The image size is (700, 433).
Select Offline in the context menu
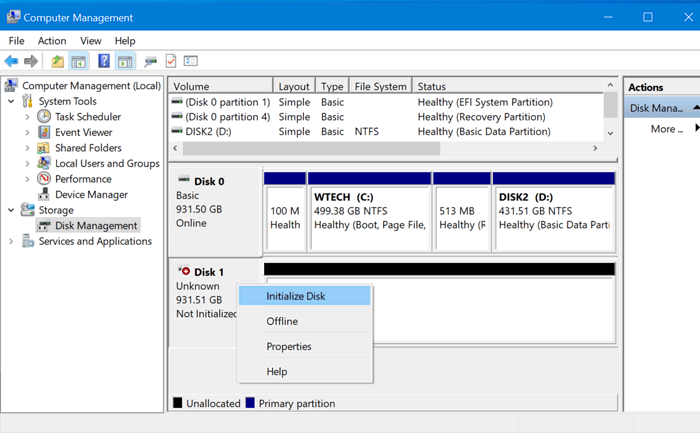pos(282,321)
